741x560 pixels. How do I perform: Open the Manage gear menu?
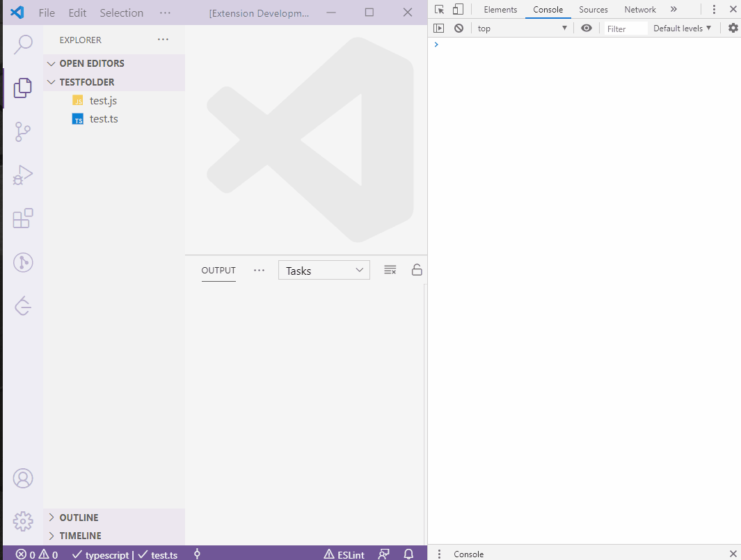[23, 521]
